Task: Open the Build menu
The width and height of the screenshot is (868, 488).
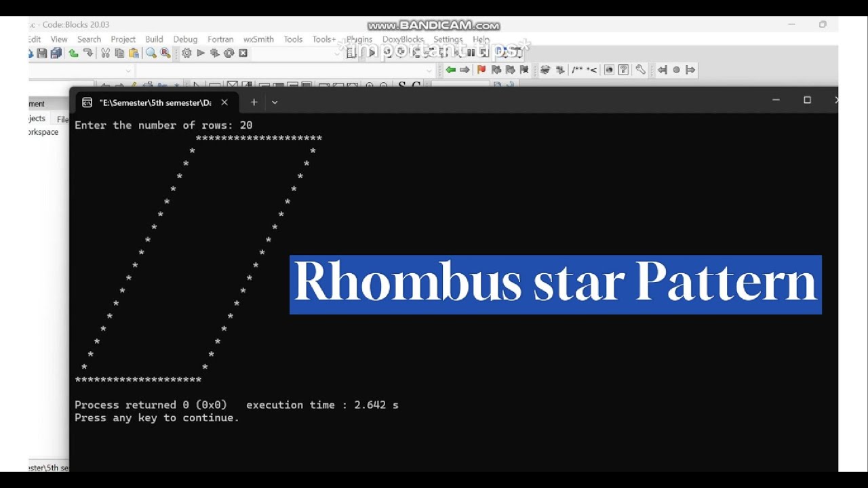Action: click(x=154, y=39)
